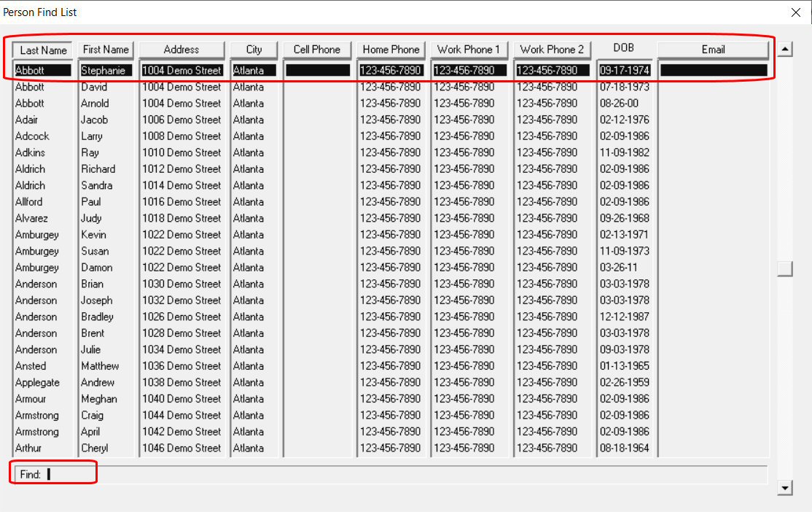Select first name April
The height and width of the screenshot is (512, 812).
click(x=90, y=432)
